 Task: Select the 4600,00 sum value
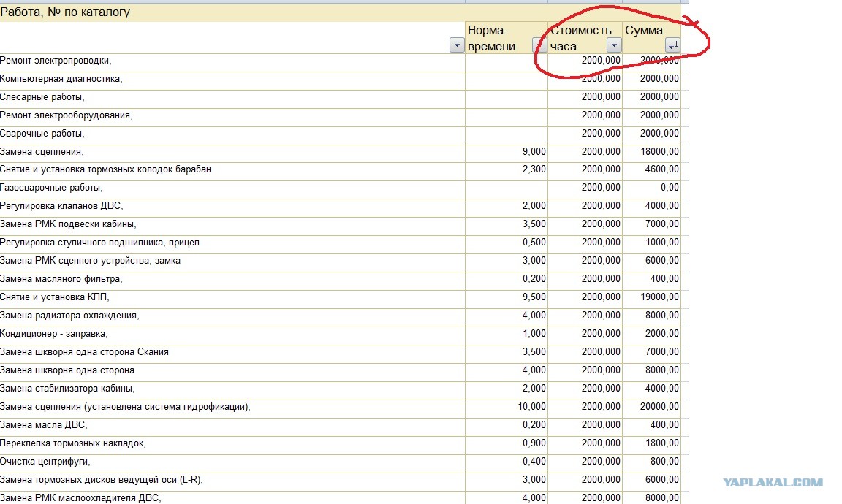point(662,169)
